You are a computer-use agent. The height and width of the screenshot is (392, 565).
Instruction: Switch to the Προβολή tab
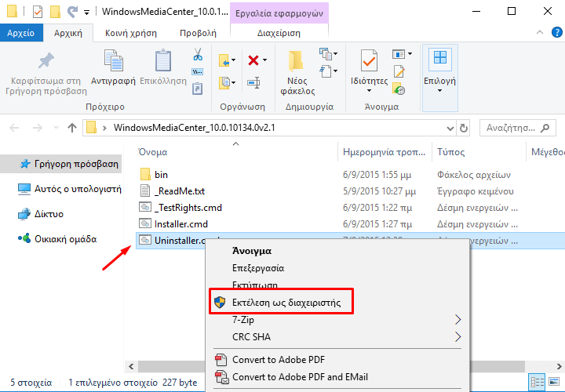pos(198,33)
